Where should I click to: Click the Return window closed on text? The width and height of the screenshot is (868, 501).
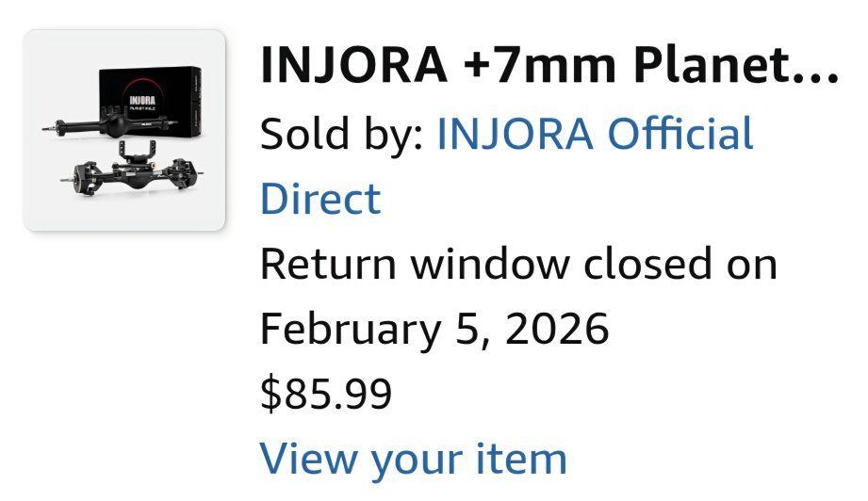tap(517, 265)
